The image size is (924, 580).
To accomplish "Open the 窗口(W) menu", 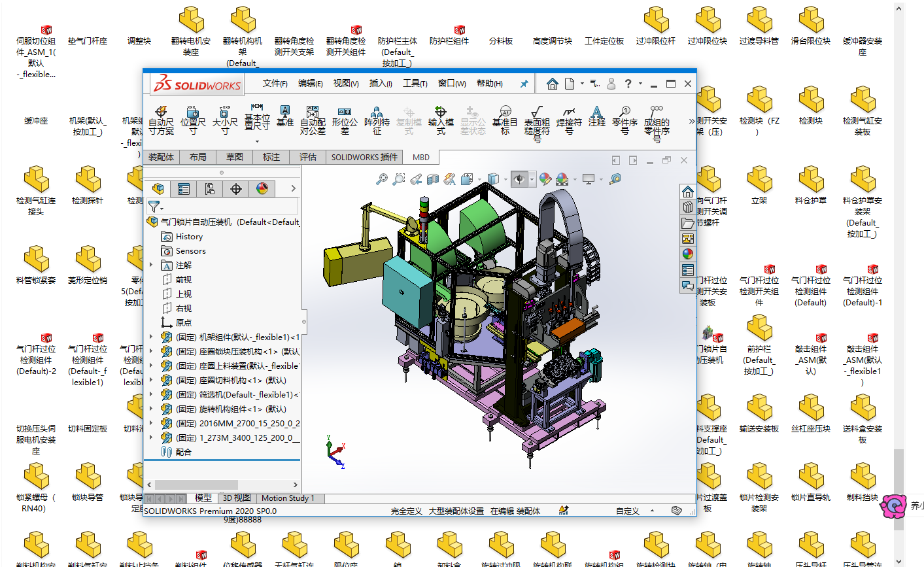I will tap(452, 84).
